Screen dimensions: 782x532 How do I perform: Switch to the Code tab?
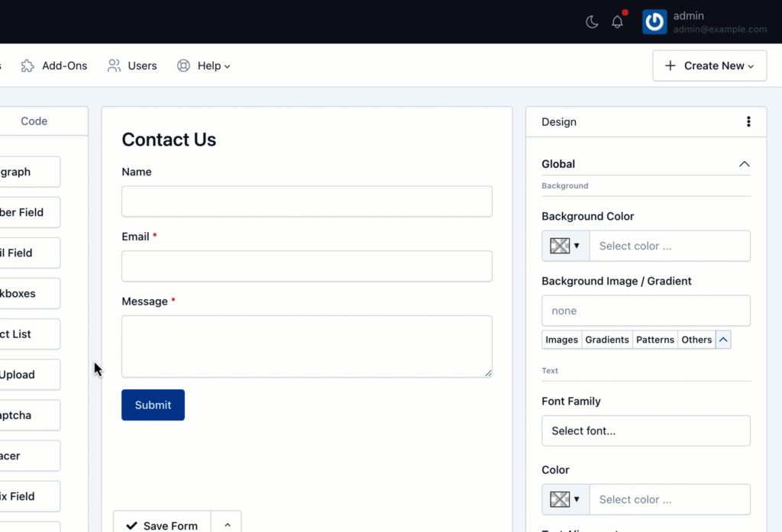pyautogui.click(x=34, y=121)
